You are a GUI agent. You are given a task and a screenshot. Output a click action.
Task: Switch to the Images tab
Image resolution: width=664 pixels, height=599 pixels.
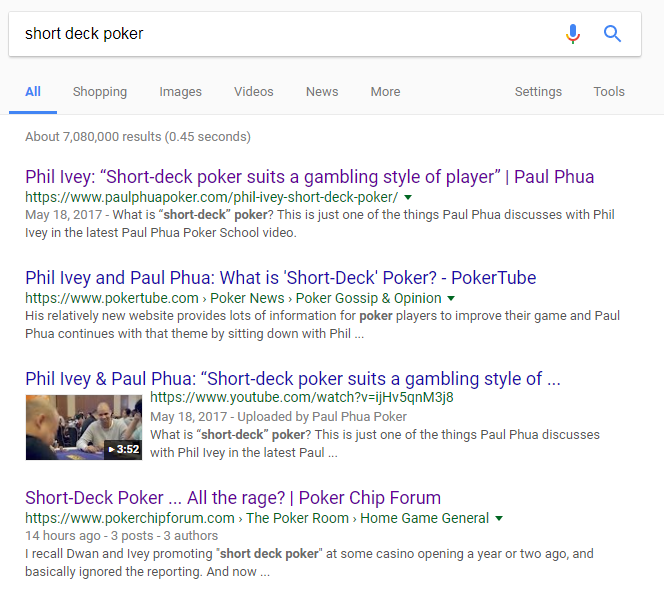(180, 92)
